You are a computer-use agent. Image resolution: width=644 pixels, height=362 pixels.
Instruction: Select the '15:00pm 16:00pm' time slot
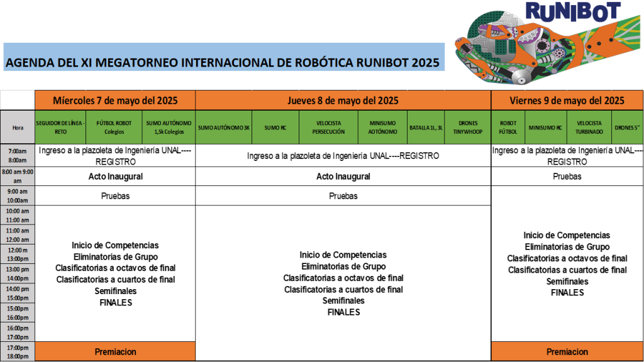click(18, 313)
